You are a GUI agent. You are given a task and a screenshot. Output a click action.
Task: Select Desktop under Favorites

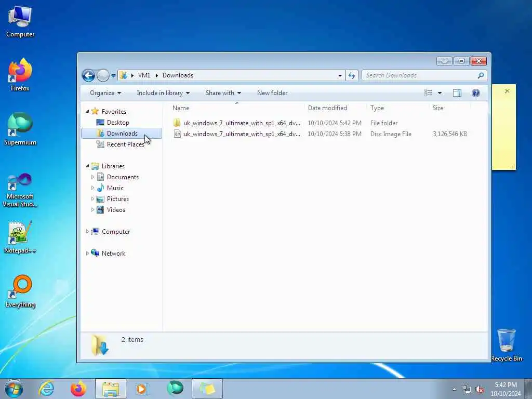click(x=118, y=123)
